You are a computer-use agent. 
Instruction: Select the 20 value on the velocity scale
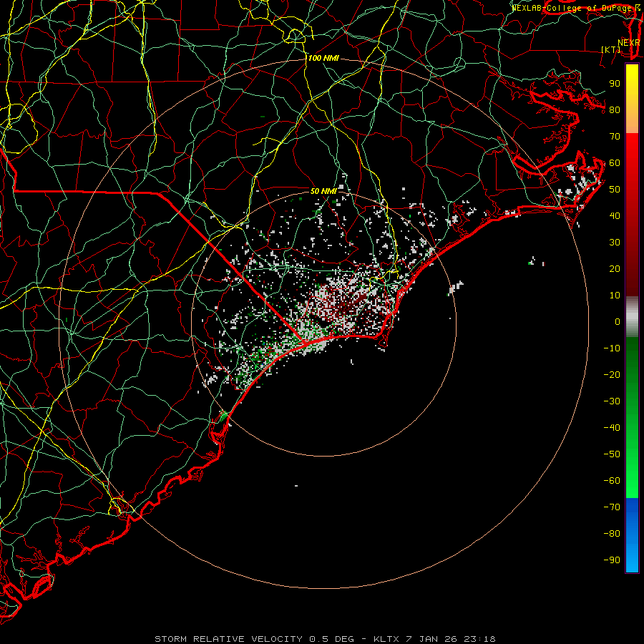[615, 268]
